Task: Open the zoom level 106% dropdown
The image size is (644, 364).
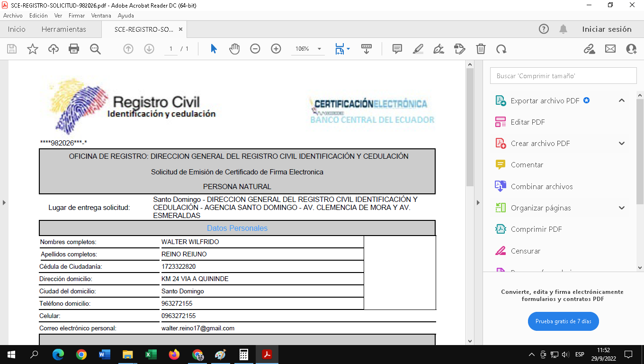Action: point(319,49)
